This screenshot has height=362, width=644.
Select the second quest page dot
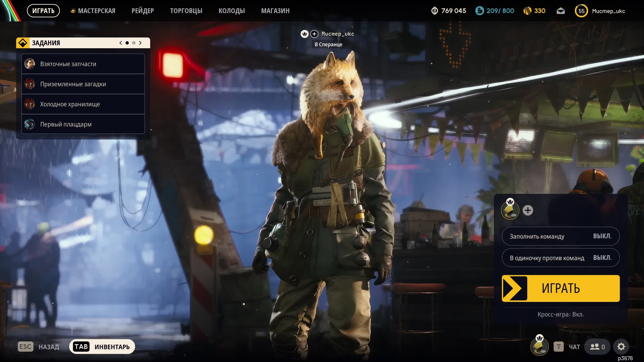pos(134,43)
